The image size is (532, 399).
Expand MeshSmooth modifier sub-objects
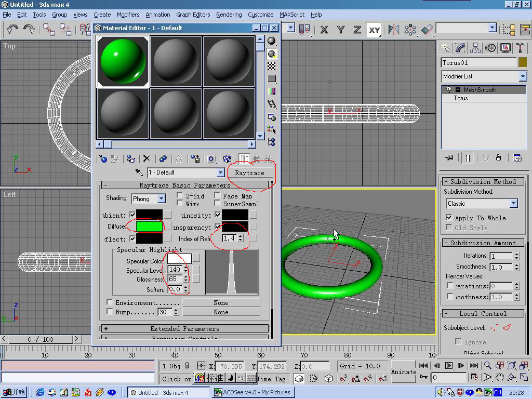pyautogui.click(x=458, y=90)
